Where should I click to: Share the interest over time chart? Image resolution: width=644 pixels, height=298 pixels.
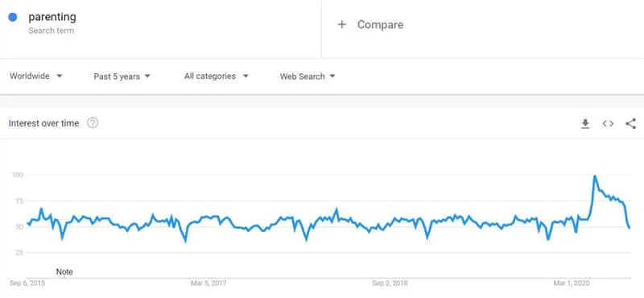coord(631,123)
